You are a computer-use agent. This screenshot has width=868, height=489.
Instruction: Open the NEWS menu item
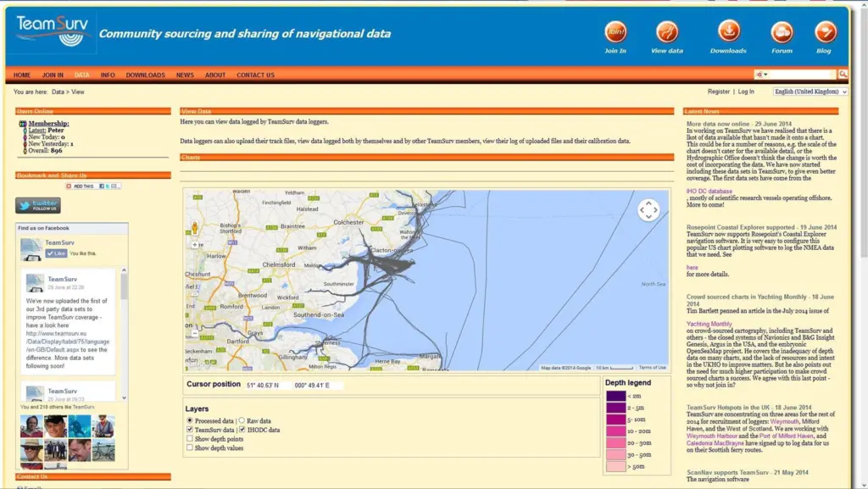click(x=185, y=75)
